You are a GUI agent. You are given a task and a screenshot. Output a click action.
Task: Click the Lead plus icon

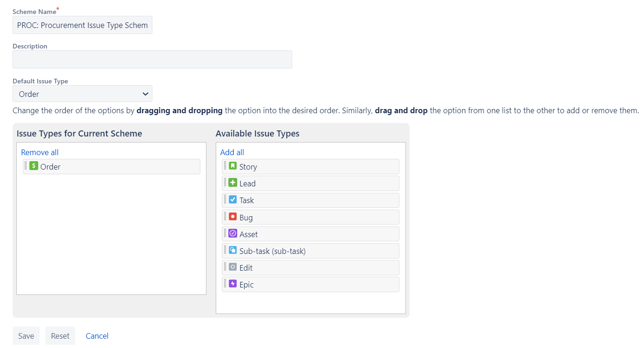[233, 183]
